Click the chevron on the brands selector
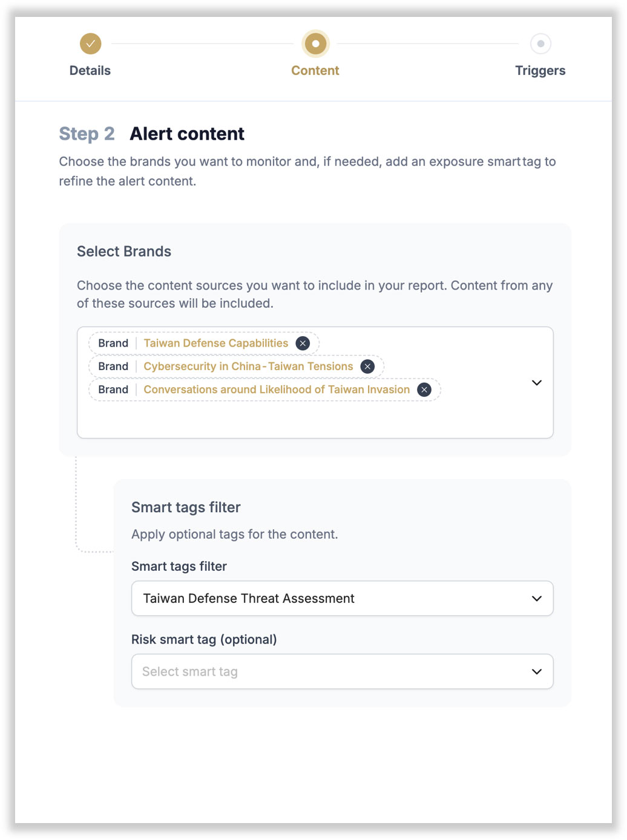This screenshot has width=627, height=840. click(x=536, y=383)
